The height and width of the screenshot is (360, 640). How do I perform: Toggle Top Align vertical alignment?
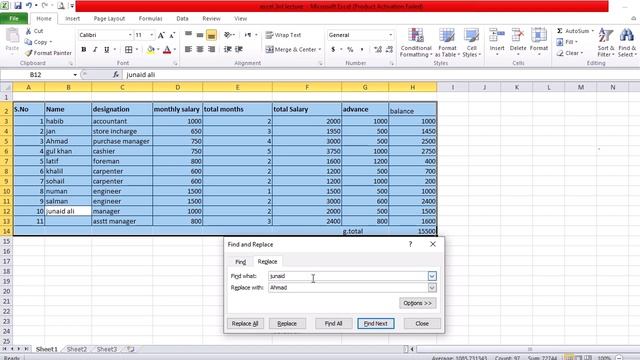tap(188, 35)
